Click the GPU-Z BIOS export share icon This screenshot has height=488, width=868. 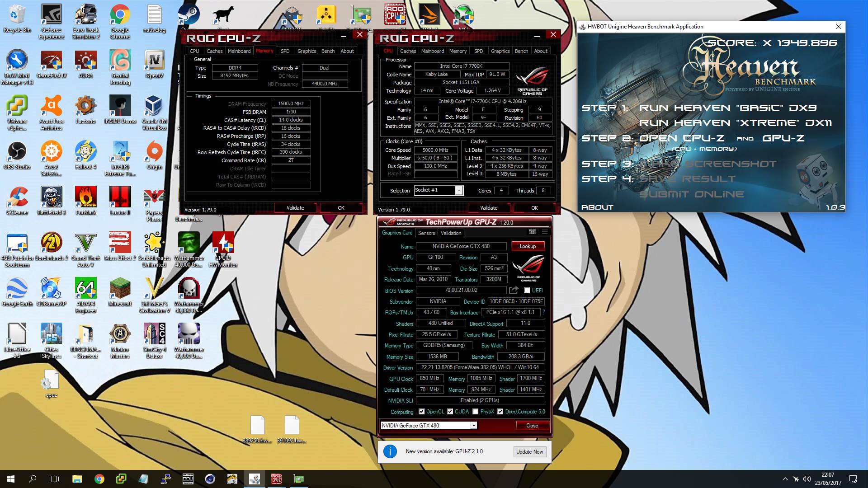[514, 290]
